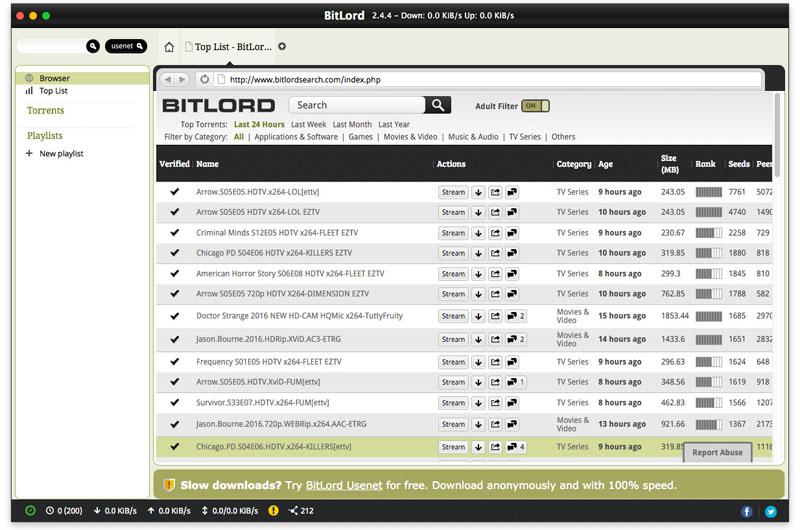Share Jason.Bourne.2016.720p.WEBRip torrent icon
The image size is (800, 530).
pos(495,424)
